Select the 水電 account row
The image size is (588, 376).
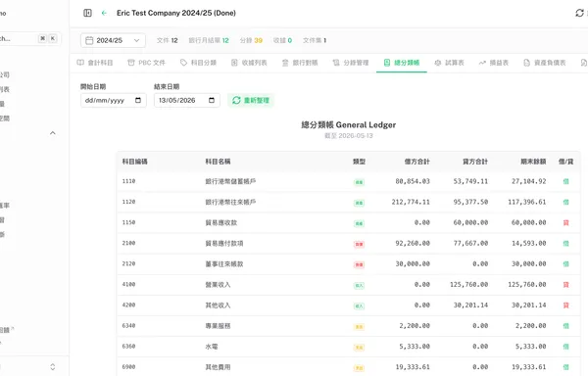(x=348, y=347)
